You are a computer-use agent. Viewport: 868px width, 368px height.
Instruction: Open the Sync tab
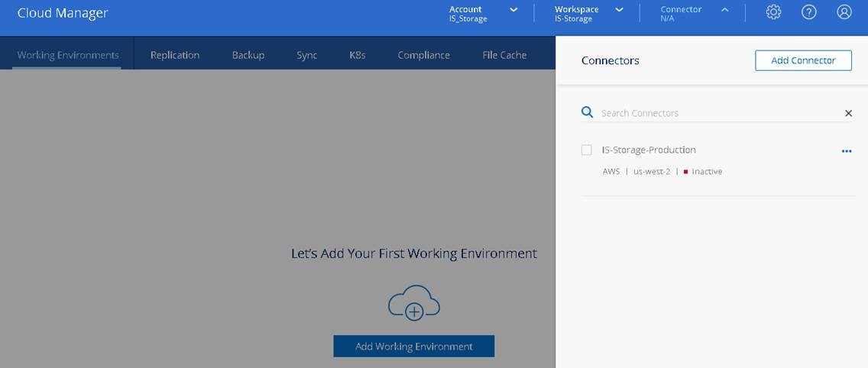click(x=306, y=55)
